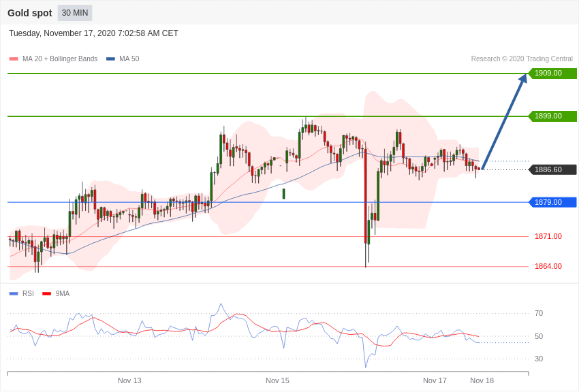Click the date 'Tuesday, November 17, 2020 7:02:58 AM CET'
This screenshot has height=392, width=579.
coord(93,33)
